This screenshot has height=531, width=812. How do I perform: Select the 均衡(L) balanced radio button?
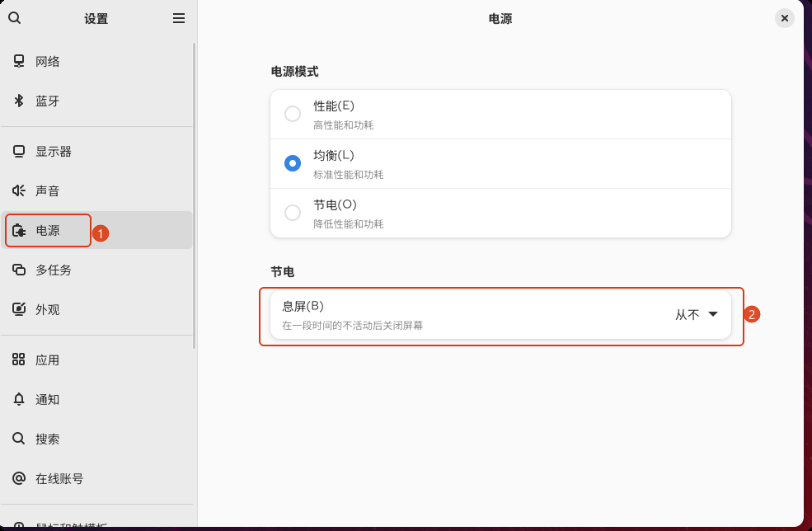pyautogui.click(x=293, y=163)
